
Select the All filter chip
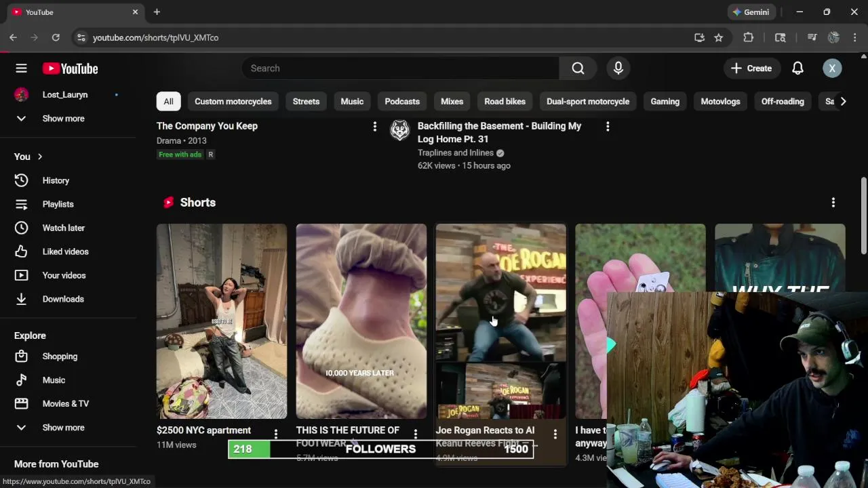tap(168, 102)
